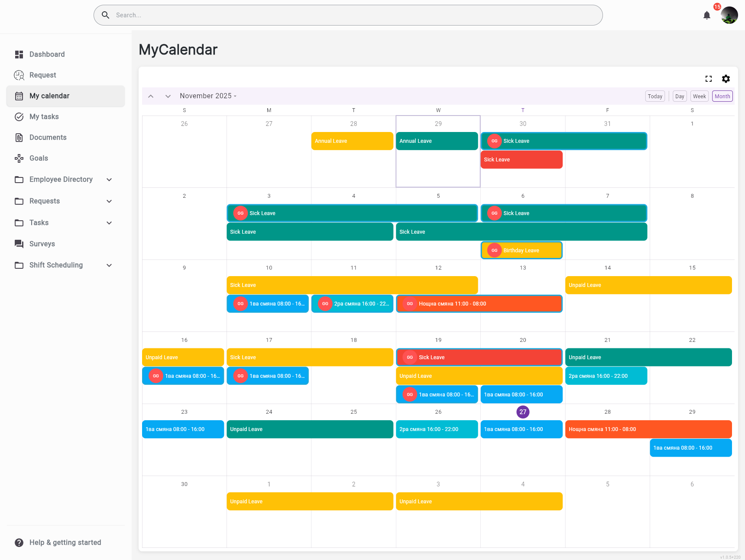Viewport: 745px width, 560px height.
Task: Open calendar settings gear
Action: point(726,79)
